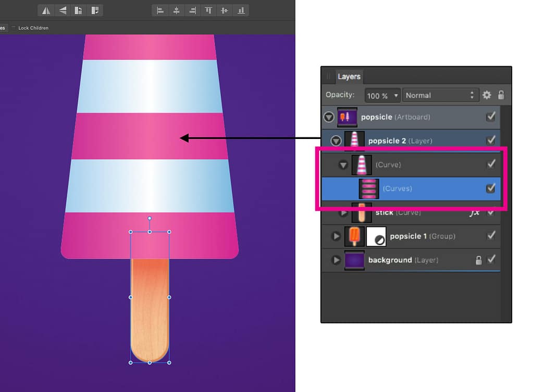Hide the (Curve) layer
This screenshot has height=392, width=533.
click(x=491, y=165)
